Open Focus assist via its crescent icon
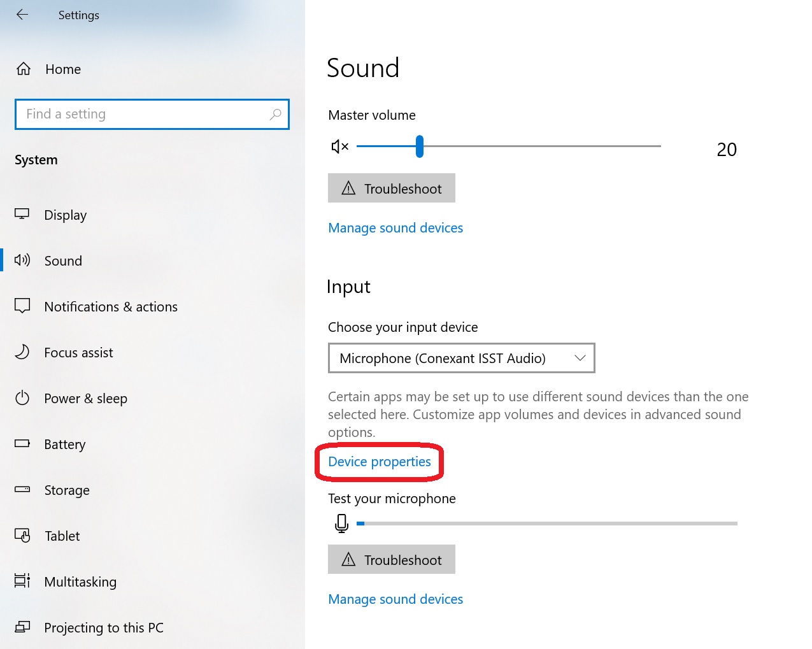 22,352
